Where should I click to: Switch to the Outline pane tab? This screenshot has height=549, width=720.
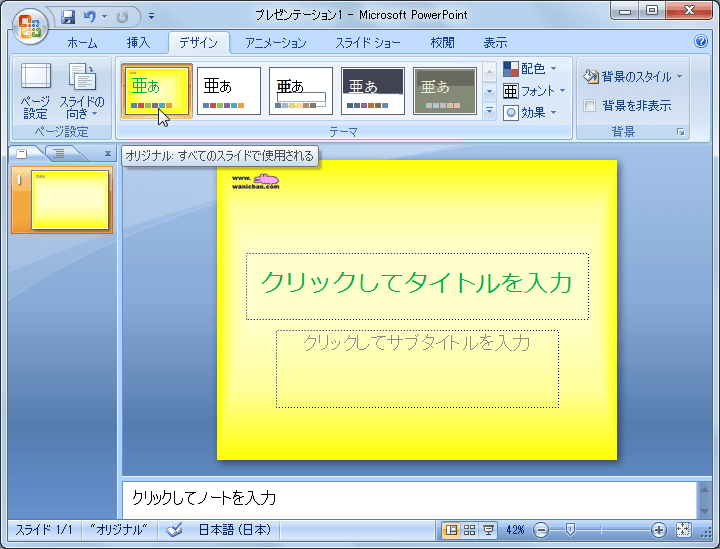(x=58, y=154)
